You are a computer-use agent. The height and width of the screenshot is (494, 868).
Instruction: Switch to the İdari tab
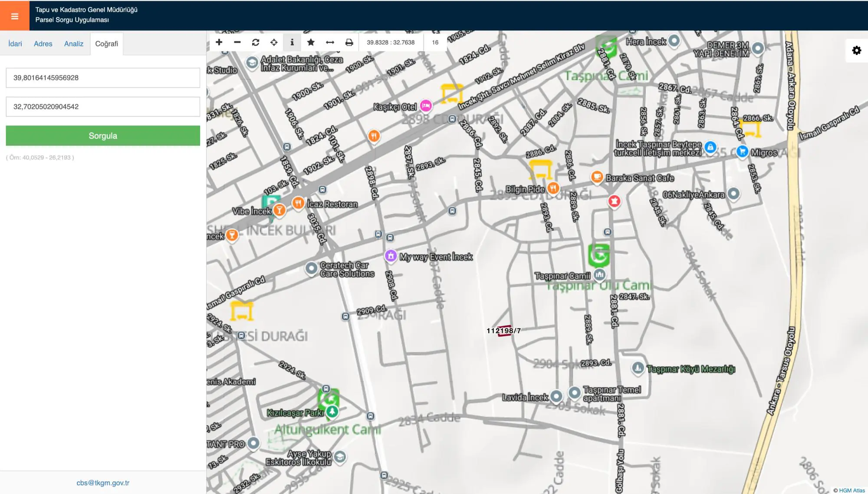(x=15, y=43)
